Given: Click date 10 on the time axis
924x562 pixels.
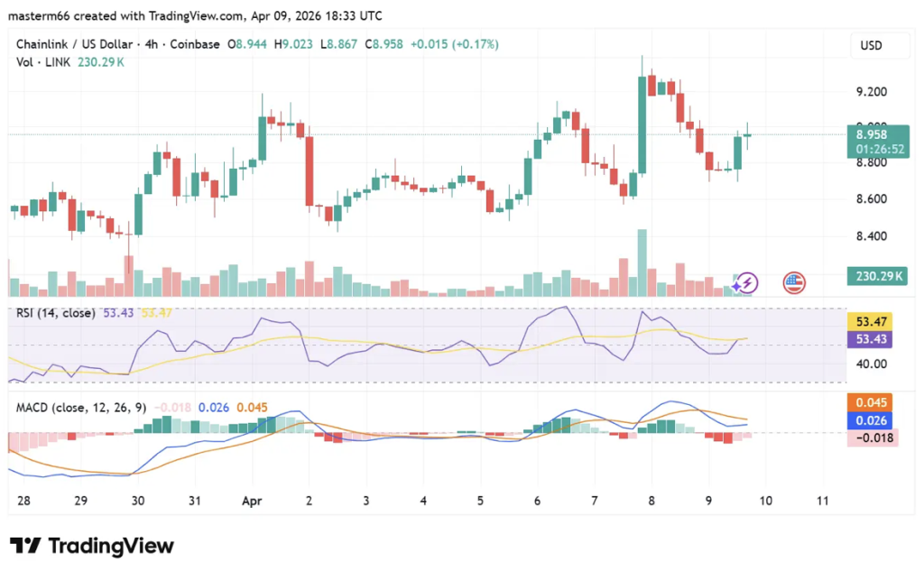Looking at the screenshot, I should (x=765, y=499).
